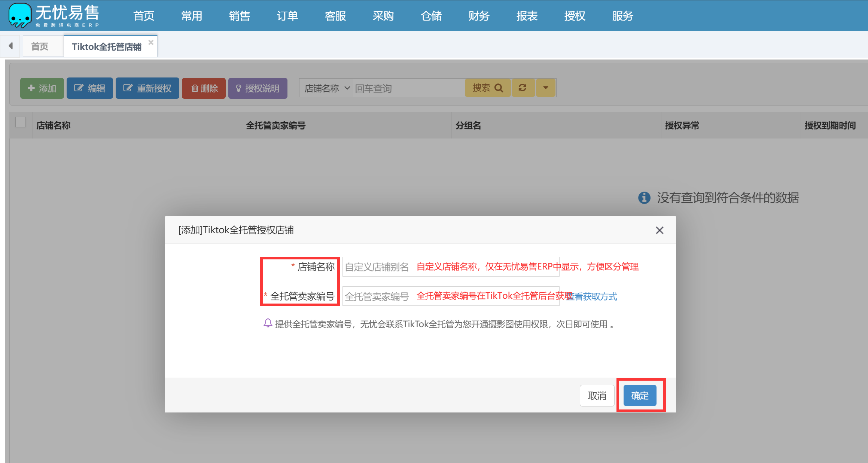
Task: Click the left arrow tab scroll icon
Action: pos(10,46)
